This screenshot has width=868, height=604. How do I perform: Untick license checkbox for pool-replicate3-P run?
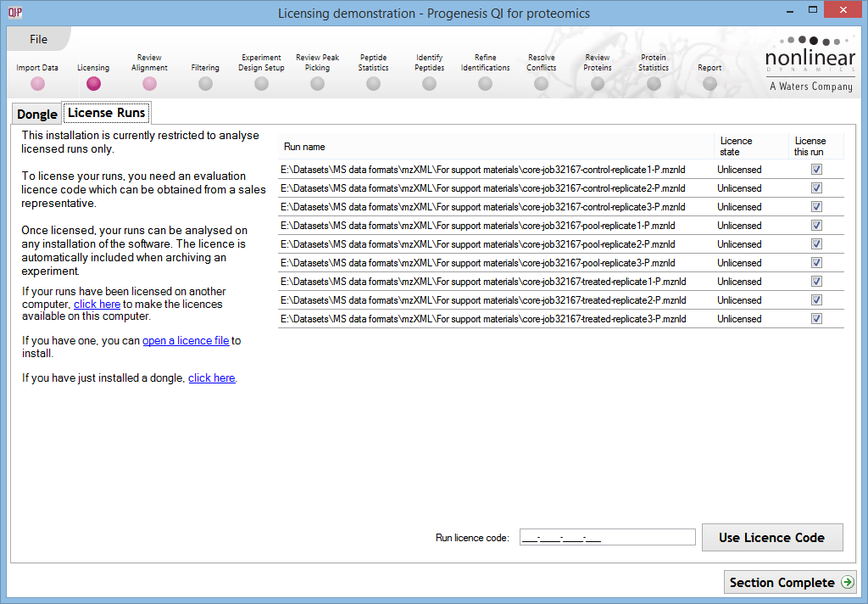[x=816, y=263]
